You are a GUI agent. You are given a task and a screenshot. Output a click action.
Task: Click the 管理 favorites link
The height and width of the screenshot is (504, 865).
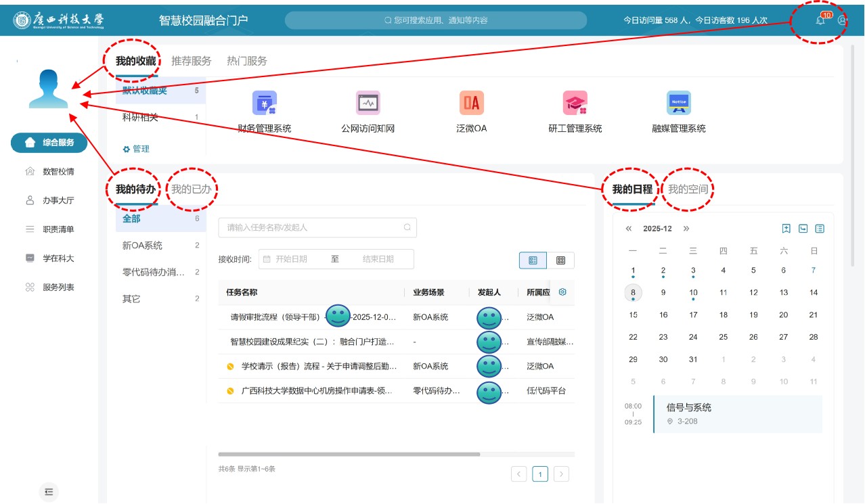[136, 149]
